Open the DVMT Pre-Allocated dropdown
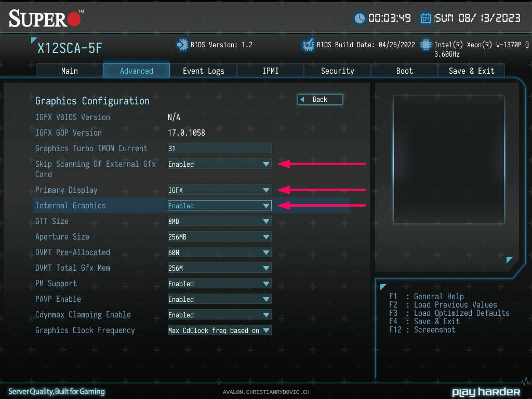This screenshot has width=532, height=399. (219, 252)
